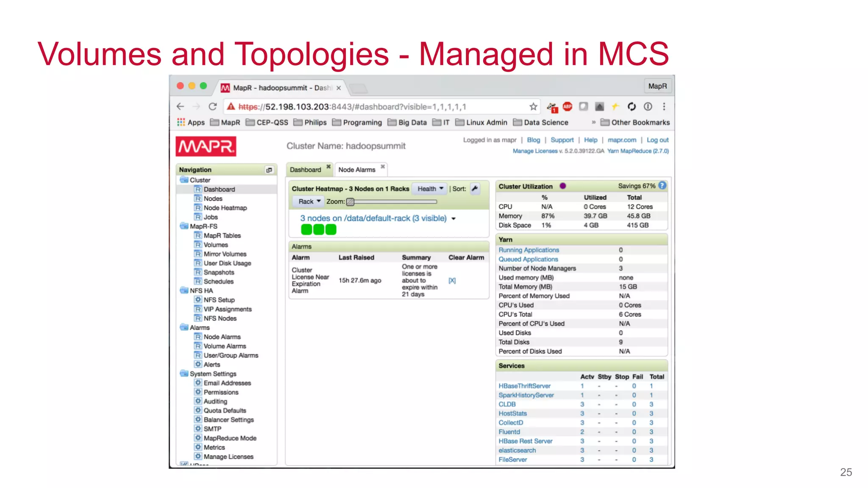Adjust the heatmap Zoom slider handle
868x488 pixels.
click(350, 202)
